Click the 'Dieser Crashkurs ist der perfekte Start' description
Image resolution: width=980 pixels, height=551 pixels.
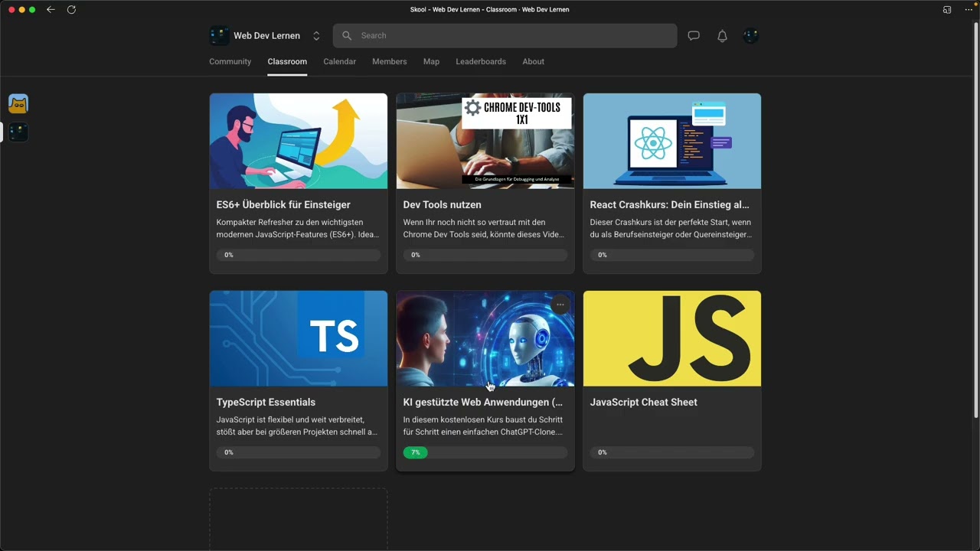click(671, 228)
